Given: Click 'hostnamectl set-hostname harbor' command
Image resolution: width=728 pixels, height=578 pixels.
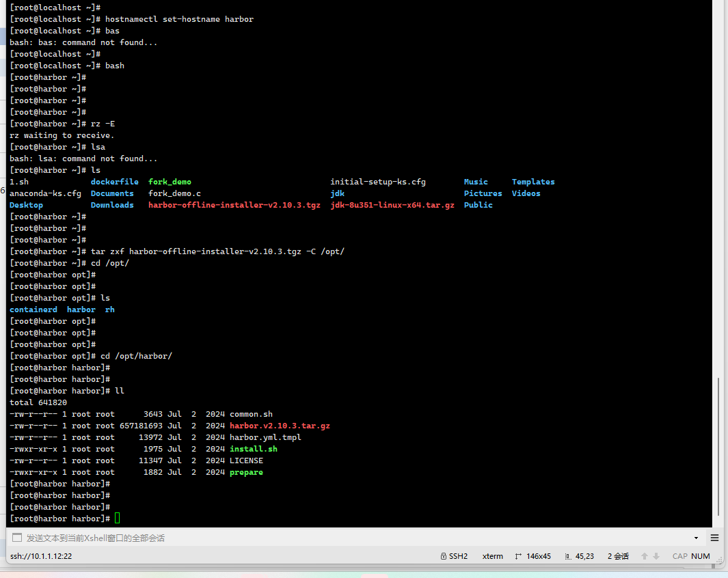Looking at the screenshot, I should [x=179, y=19].
